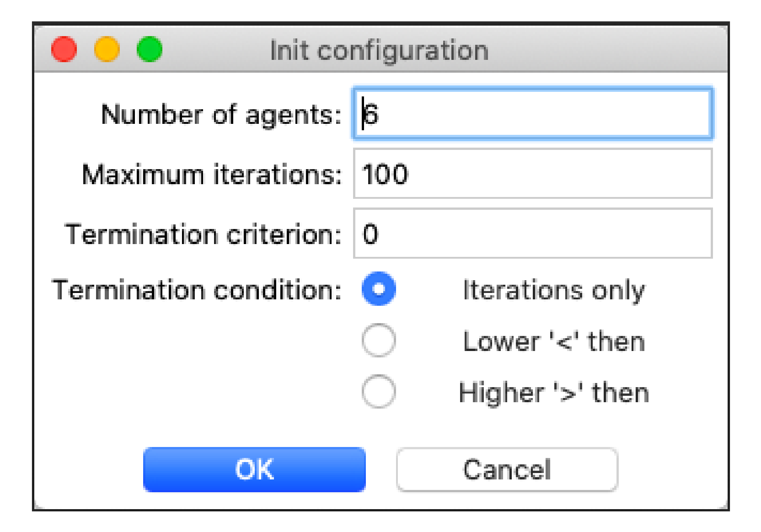This screenshot has width=761, height=532.
Task: Enable the Higher '>' then radio button
Action: [379, 392]
